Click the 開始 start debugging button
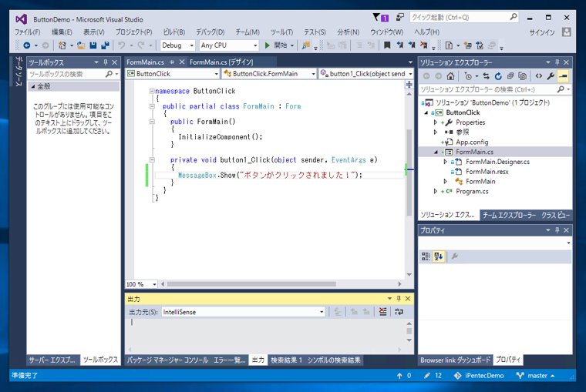This screenshot has height=392, width=586. [275, 45]
